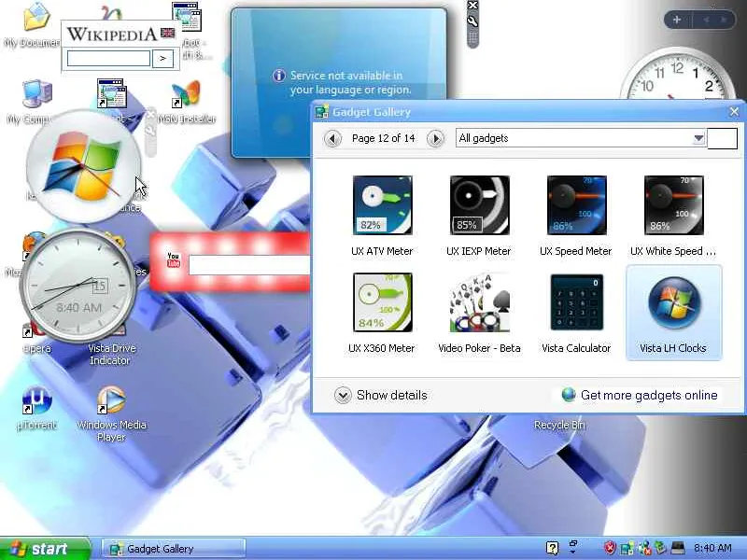Select the UX White Speed gadget icon
The height and width of the screenshot is (560, 747).
[x=673, y=205]
